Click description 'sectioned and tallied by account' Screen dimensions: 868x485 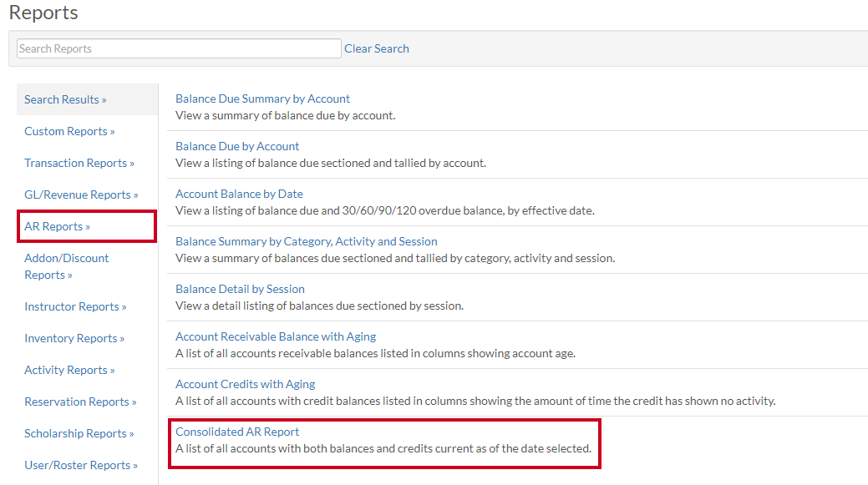pos(331,163)
